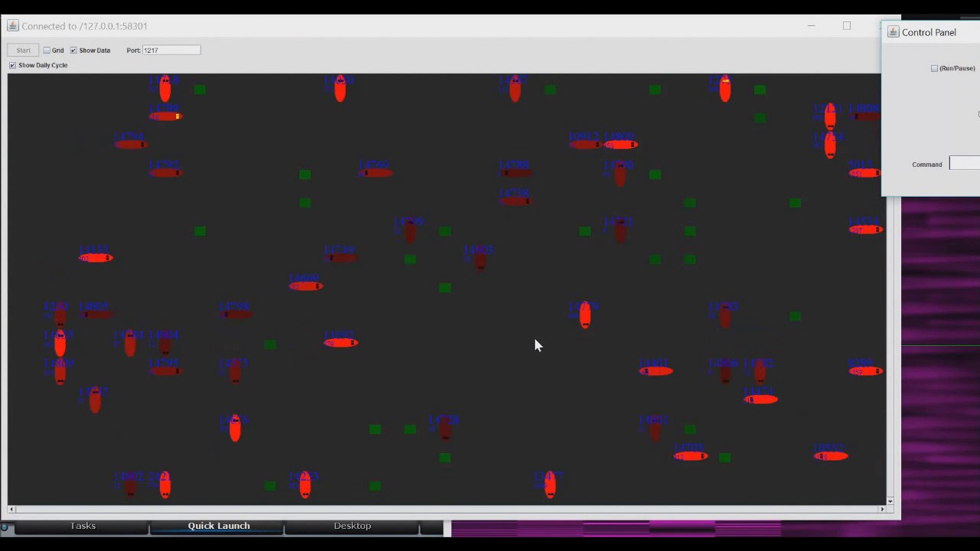Click the Java icon in Control Panel title
Image resolution: width=980 pixels, height=551 pixels.
[893, 32]
